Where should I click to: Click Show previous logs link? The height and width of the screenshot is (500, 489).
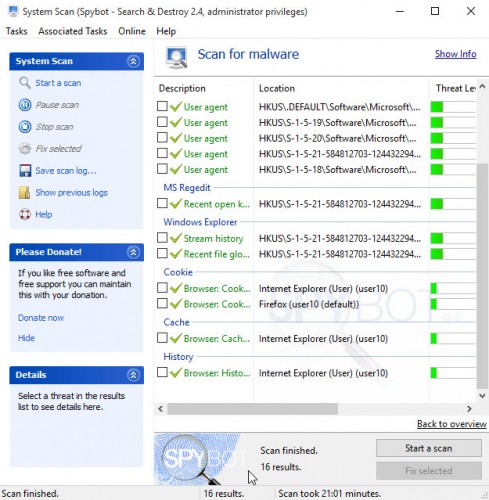[71, 193]
